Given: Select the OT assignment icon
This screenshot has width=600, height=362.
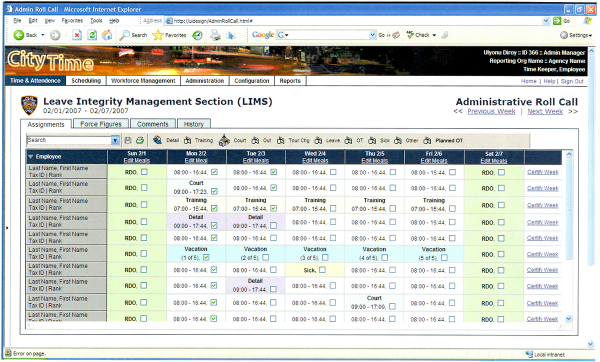Looking at the screenshot, I should (x=348, y=140).
